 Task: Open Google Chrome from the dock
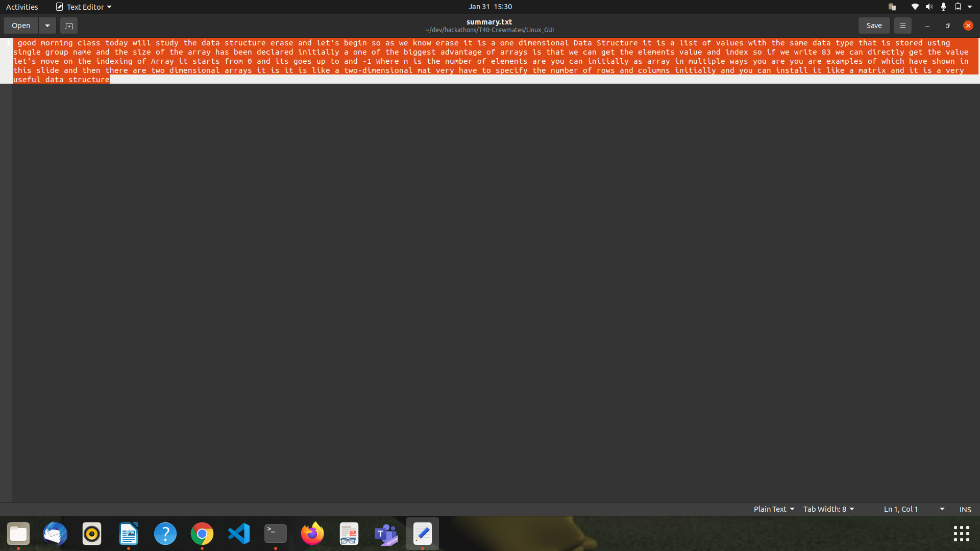202,534
